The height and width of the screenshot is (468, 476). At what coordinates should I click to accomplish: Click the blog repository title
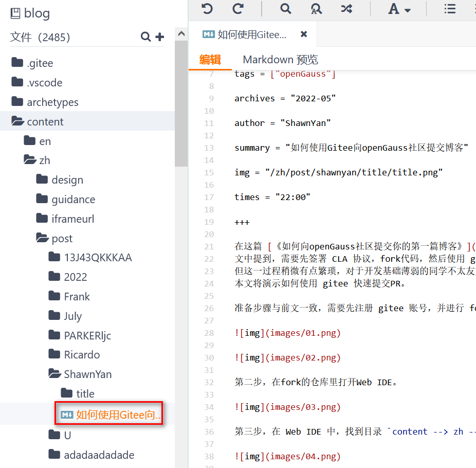point(36,13)
